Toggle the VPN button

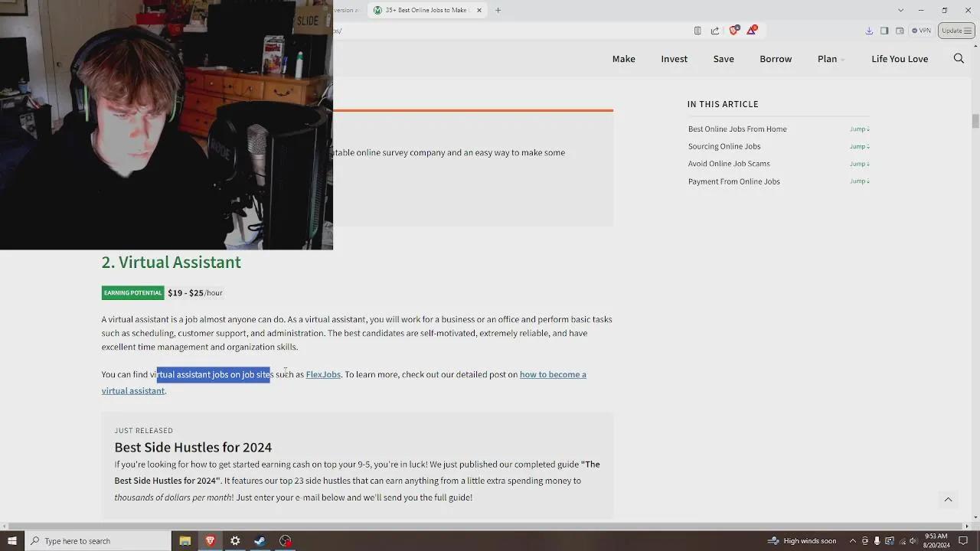click(921, 31)
